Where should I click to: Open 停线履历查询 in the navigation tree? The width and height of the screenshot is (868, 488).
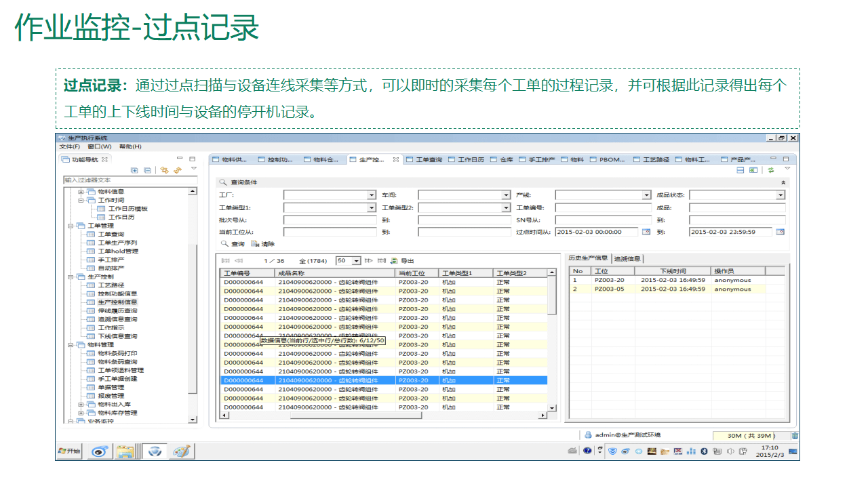point(117,310)
